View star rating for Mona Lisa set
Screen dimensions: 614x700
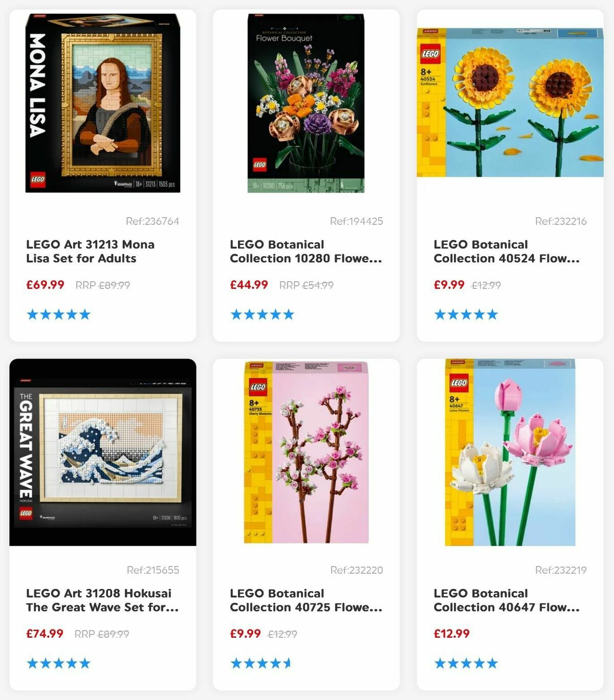click(58, 314)
